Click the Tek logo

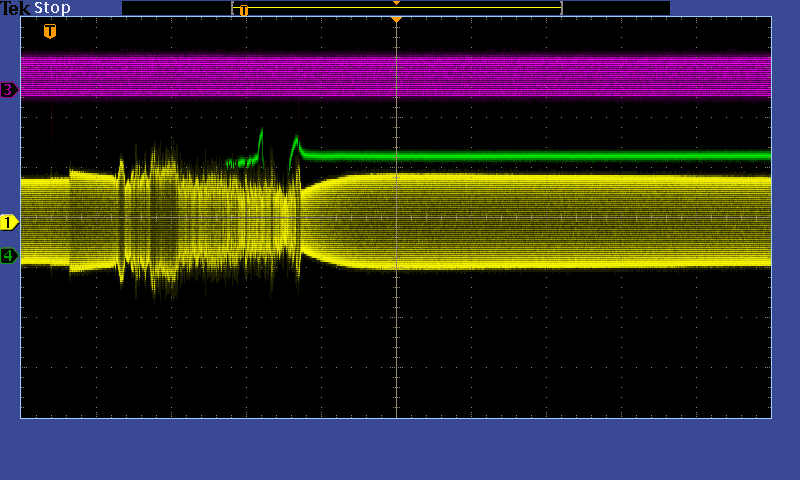[15, 8]
